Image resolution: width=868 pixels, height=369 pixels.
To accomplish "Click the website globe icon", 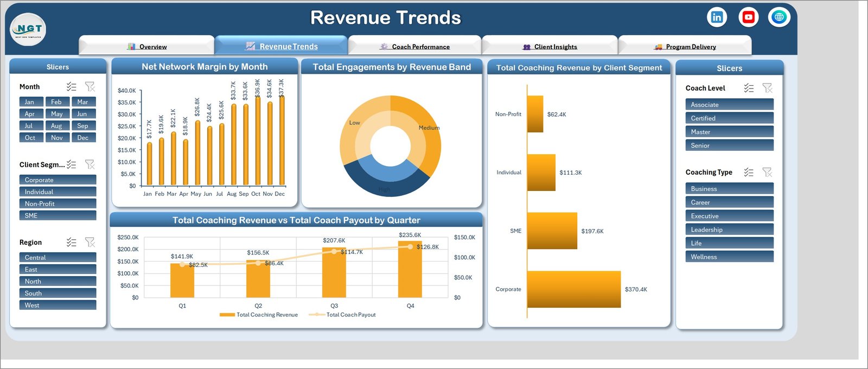I will 779,17.
